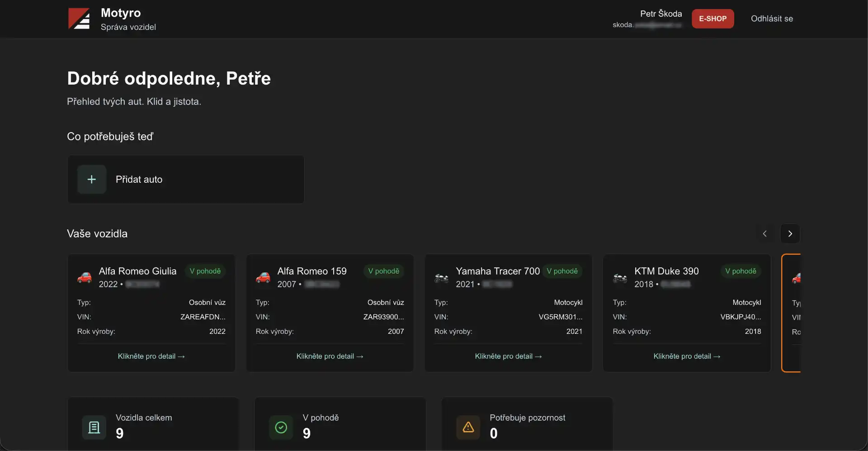
Task: Open detail link for Yamaha Tracer 700
Action: click(x=508, y=356)
